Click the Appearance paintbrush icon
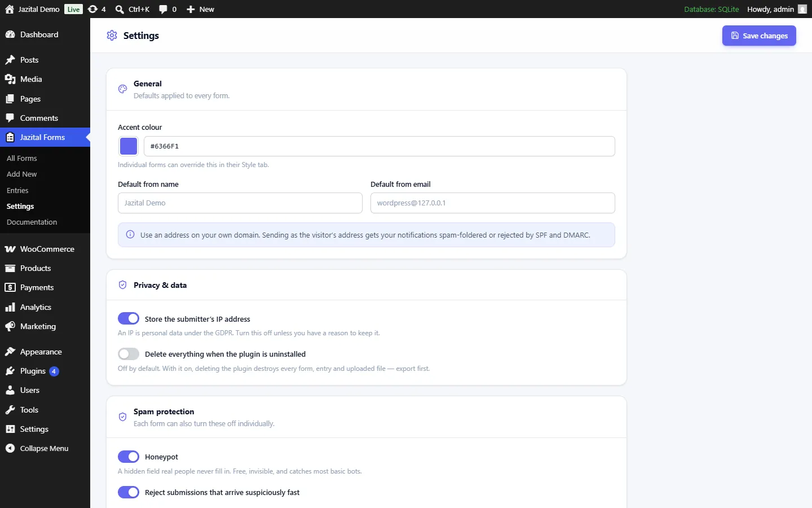Screen dimensions: 812x508 [x=10, y=352]
